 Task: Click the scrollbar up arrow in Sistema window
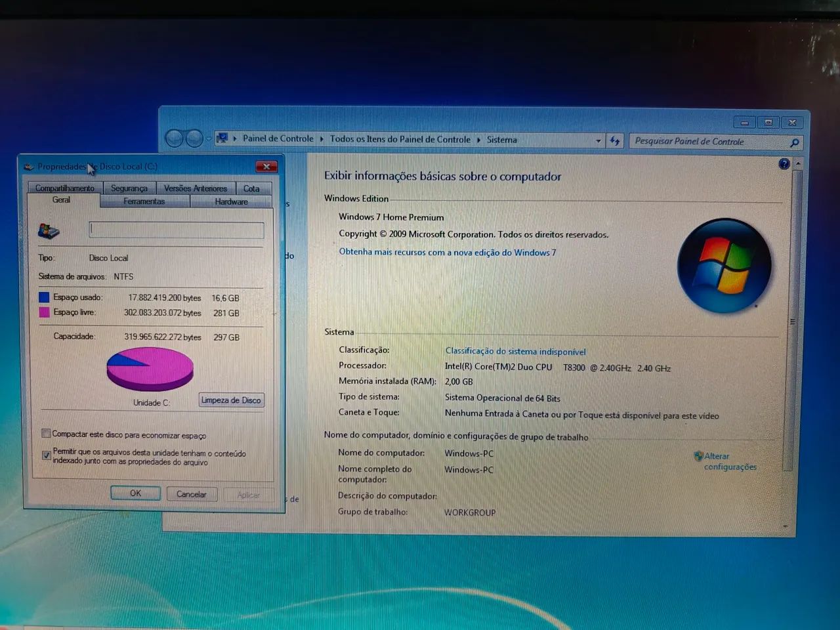798,163
